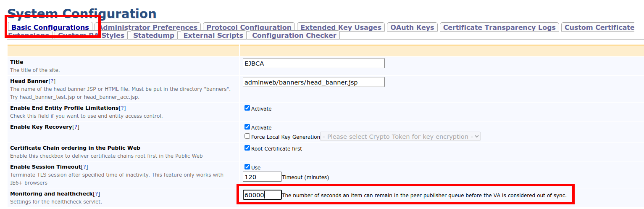This screenshot has width=644, height=209.
Task: Open help [?] for Enable Session Timeout
Action: point(84,167)
